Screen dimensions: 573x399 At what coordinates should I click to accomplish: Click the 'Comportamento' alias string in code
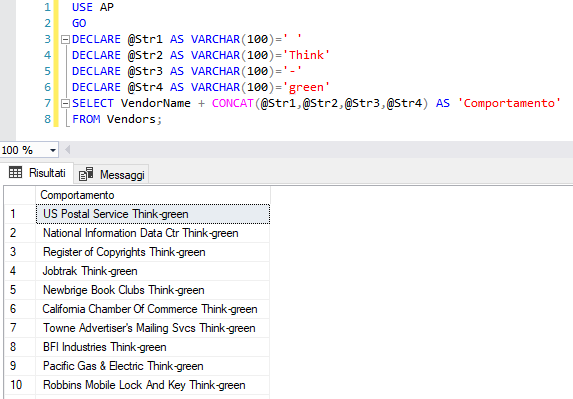(509, 103)
